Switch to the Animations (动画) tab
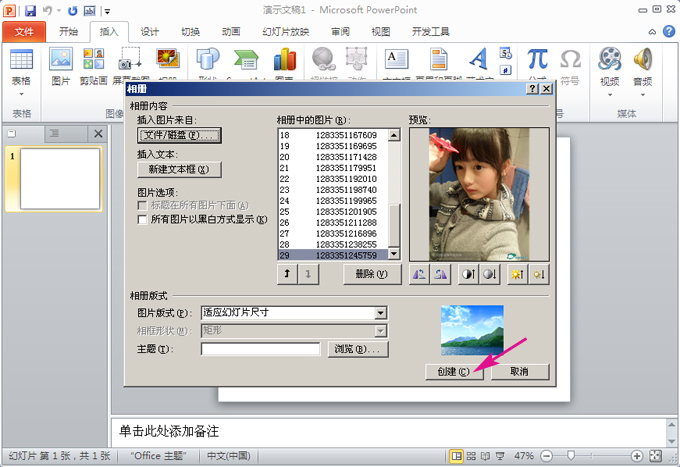The image size is (680, 467). [231, 32]
